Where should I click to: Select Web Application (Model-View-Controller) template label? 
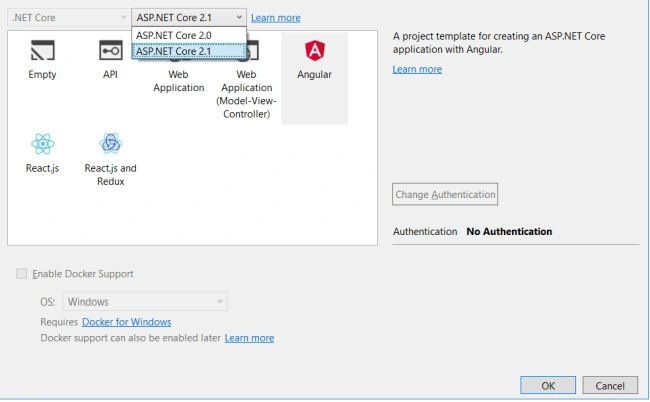coord(246,94)
